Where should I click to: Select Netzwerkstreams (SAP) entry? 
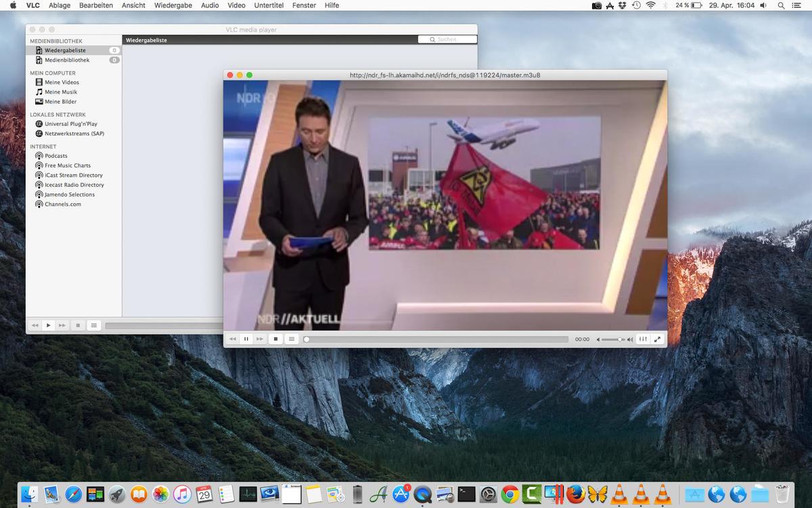(74, 133)
